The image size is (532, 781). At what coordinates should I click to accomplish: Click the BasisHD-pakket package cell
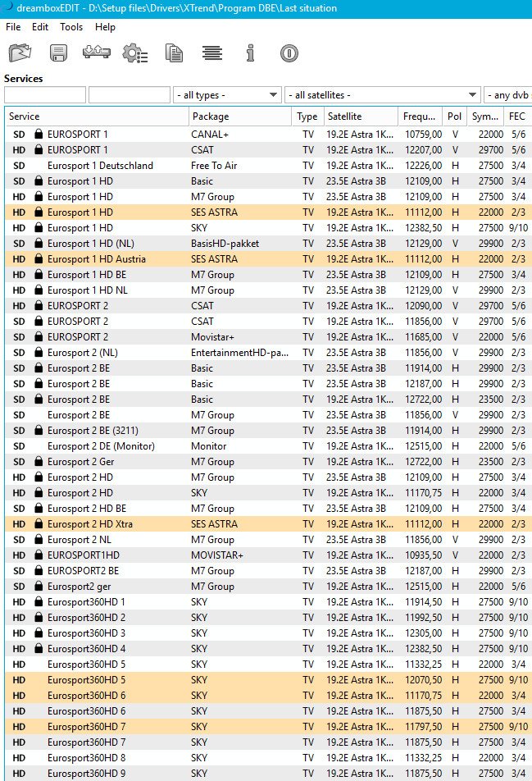click(x=225, y=243)
